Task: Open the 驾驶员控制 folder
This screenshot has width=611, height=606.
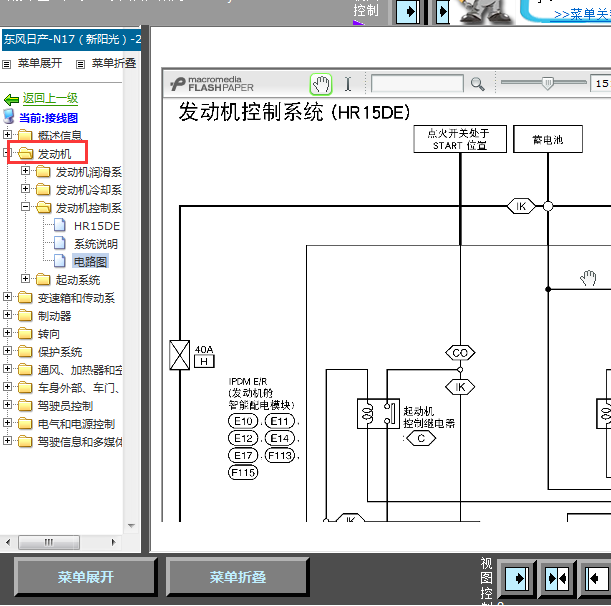Action: (65, 406)
